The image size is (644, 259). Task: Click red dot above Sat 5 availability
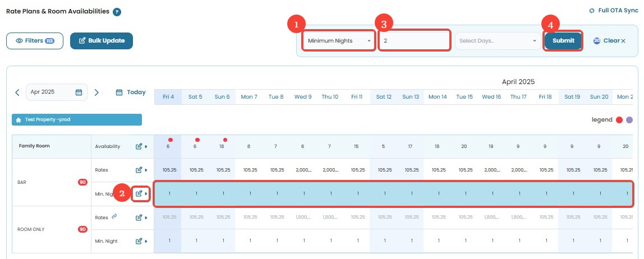(197, 140)
